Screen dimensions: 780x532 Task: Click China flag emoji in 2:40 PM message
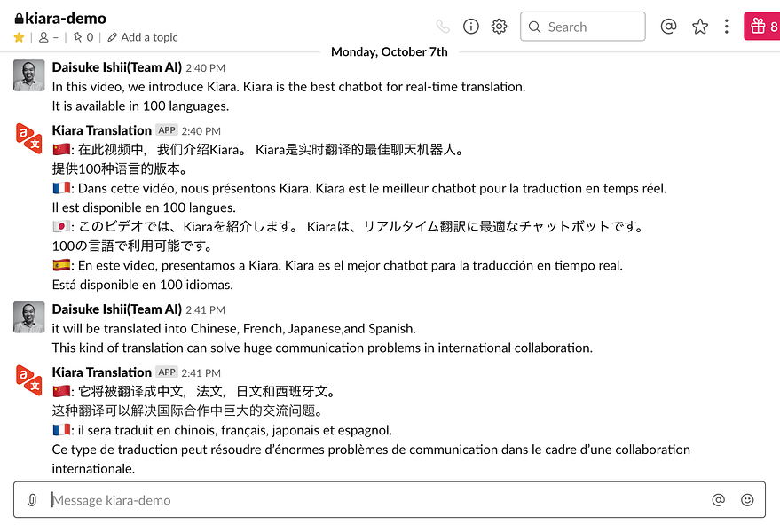[x=61, y=149]
